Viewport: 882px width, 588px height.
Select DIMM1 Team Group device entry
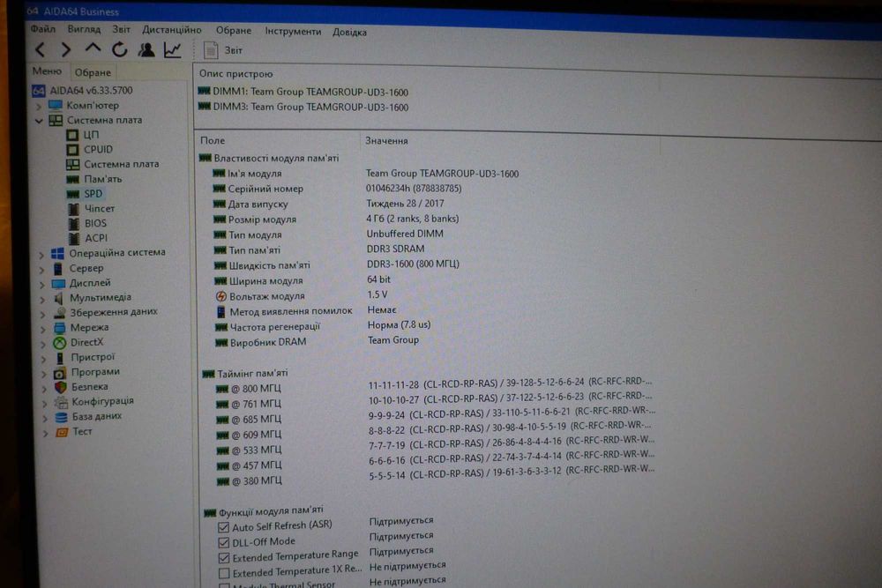click(x=303, y=92)
